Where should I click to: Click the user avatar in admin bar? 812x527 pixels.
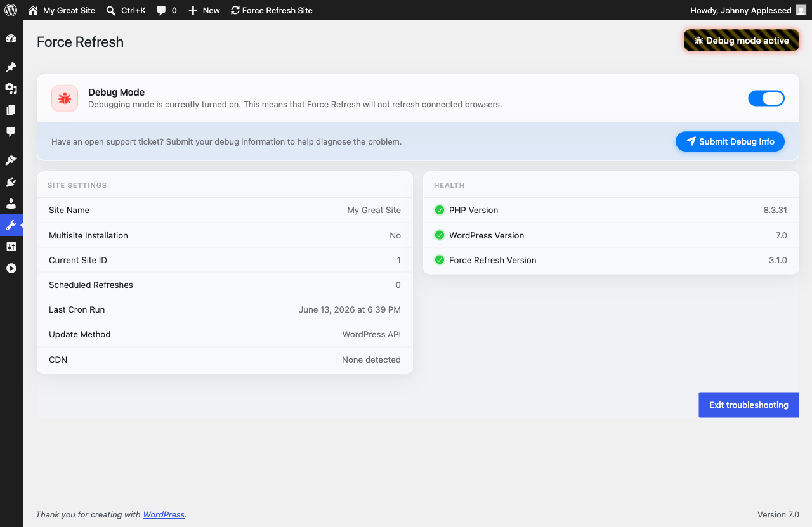801,10
